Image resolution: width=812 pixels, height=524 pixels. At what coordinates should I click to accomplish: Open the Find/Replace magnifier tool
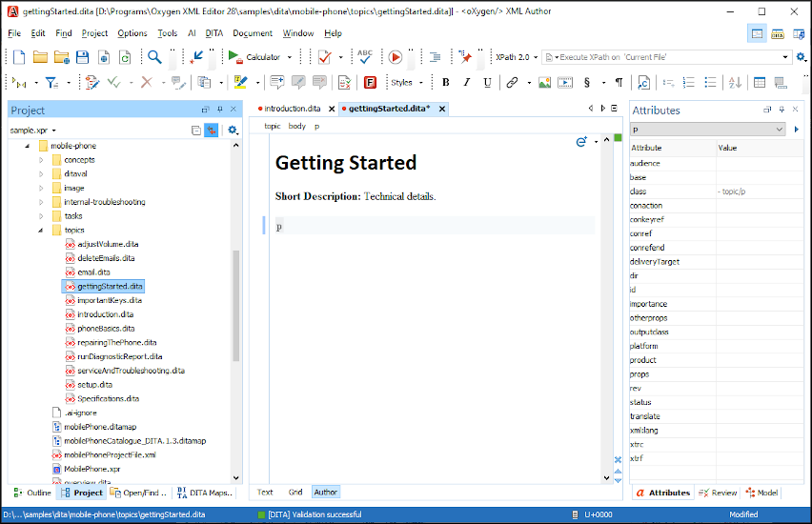(x=153, y=57)
